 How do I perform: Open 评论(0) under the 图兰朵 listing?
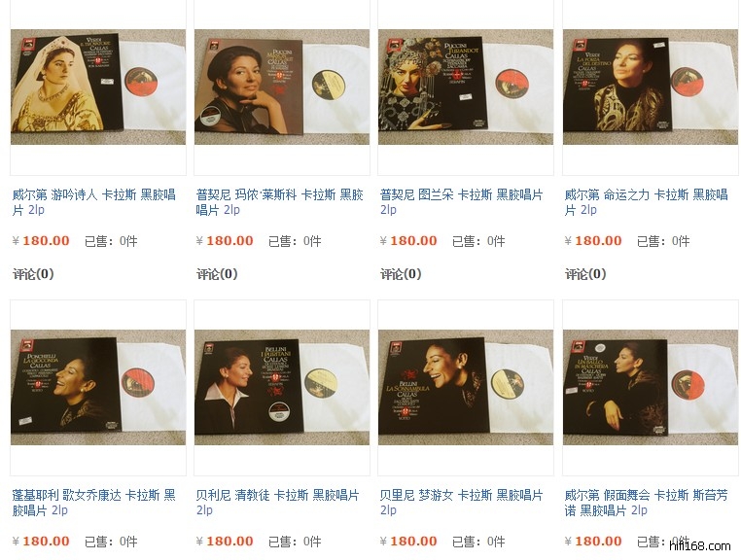point(401,274)
